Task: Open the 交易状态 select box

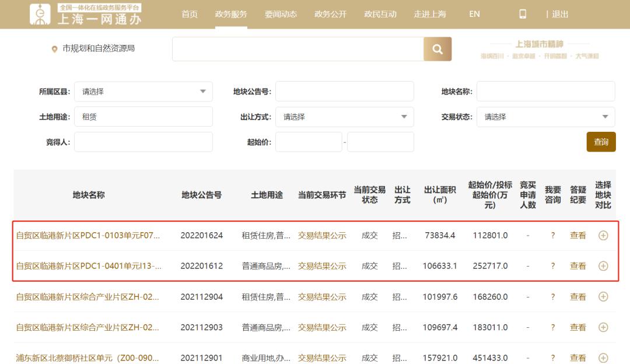Action: 545,117
